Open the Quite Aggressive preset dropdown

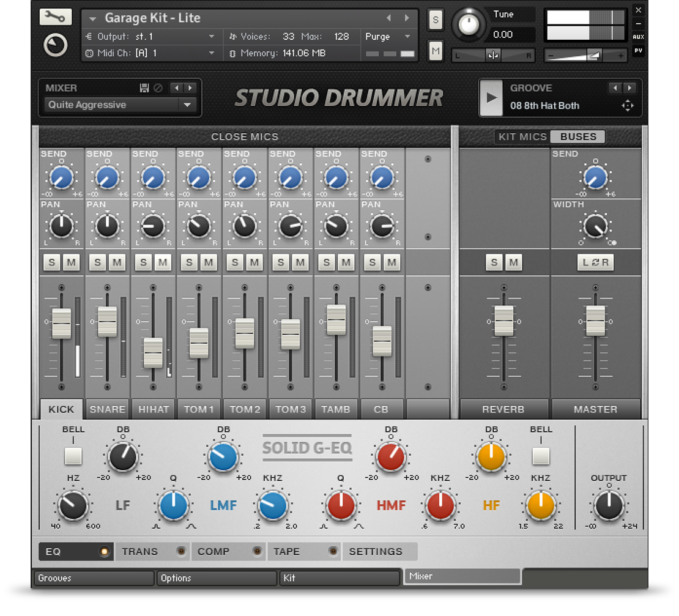(x=120, y=105)
